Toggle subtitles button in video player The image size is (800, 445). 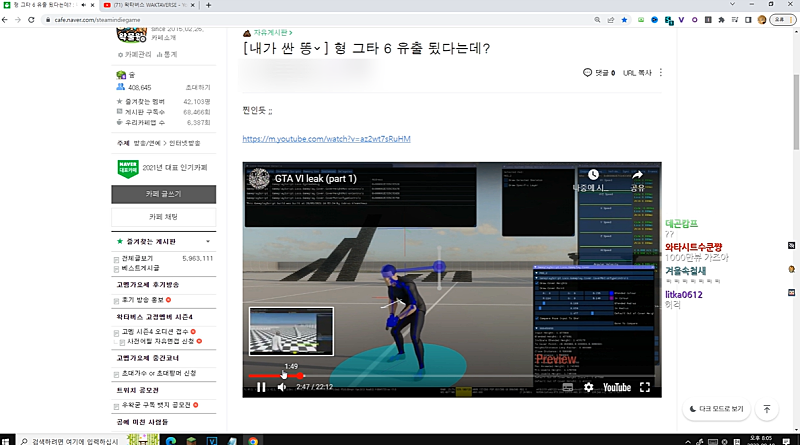click(568, 387)
